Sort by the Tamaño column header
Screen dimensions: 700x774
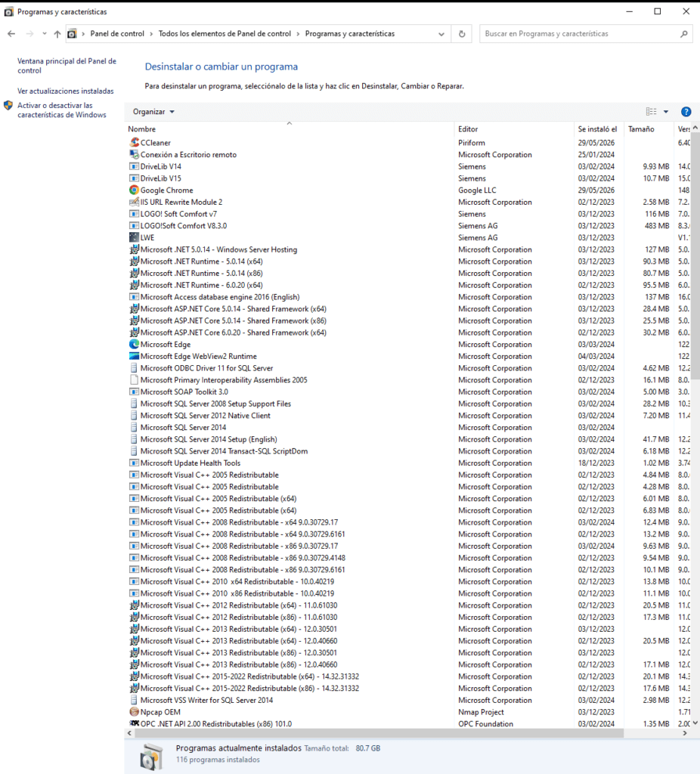649,128
